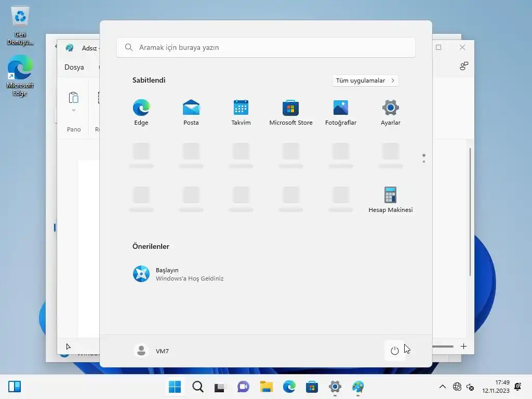Click the muted volume tray icon
The image size is (532, 399).
(x=470, y=387)
